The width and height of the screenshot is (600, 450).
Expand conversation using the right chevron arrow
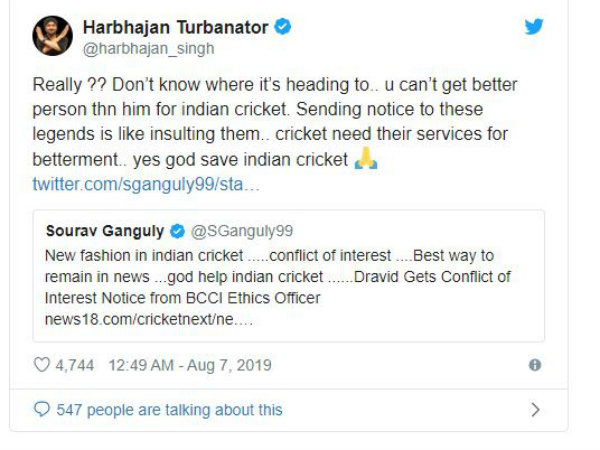coord(535,409)
